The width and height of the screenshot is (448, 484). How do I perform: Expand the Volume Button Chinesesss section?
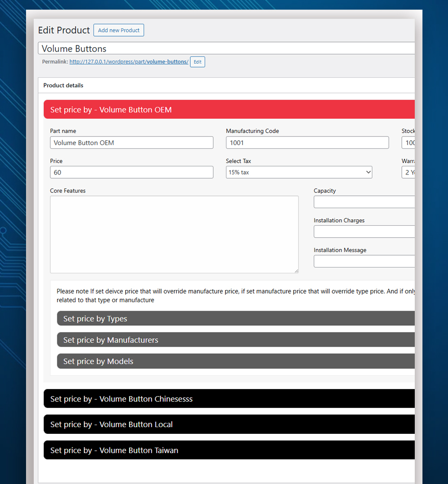[x=229, y=399]
